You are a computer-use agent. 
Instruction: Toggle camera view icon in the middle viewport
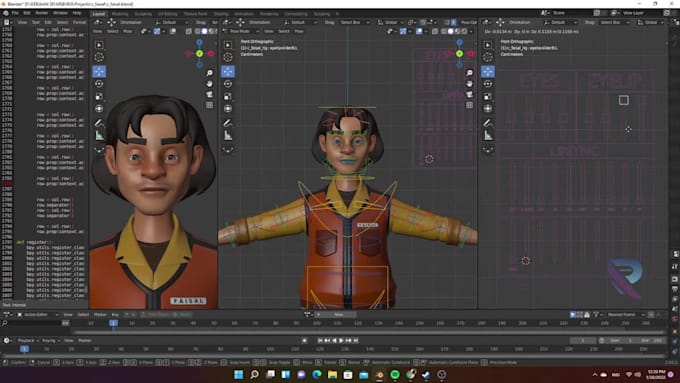[469, 94]
